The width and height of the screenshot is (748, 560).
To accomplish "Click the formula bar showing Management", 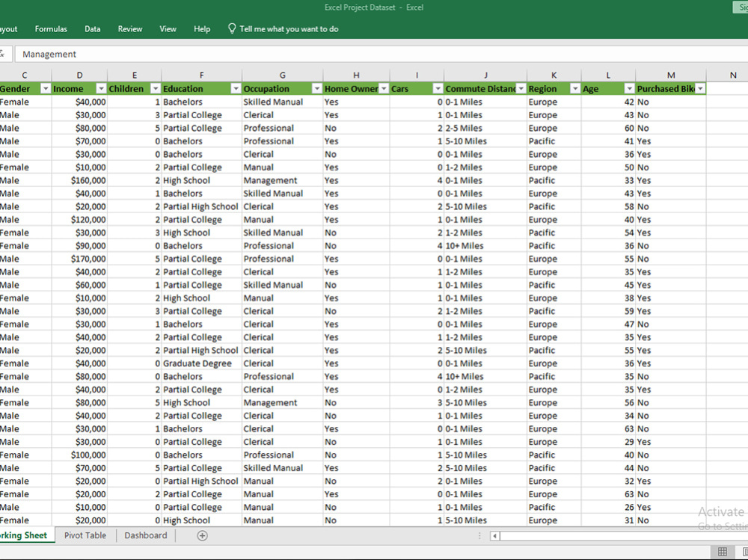I will point(381,55).
